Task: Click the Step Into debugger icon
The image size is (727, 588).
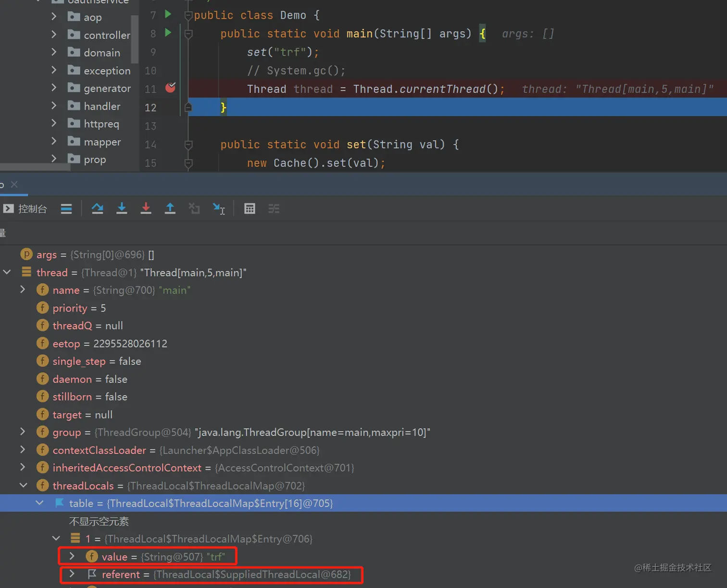Action: pyautogui.click(x=122, y=209)
